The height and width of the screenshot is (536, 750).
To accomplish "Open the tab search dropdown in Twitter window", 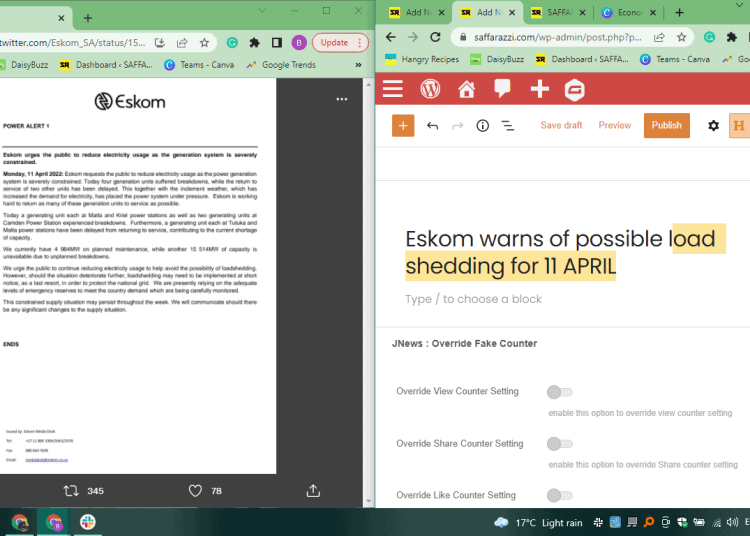I will tap(262, 11).
